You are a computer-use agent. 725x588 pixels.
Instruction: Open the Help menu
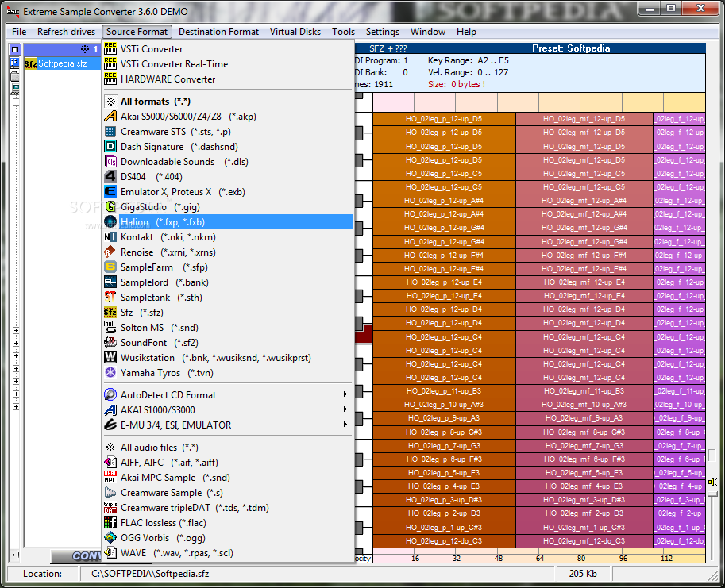point(466,32)
